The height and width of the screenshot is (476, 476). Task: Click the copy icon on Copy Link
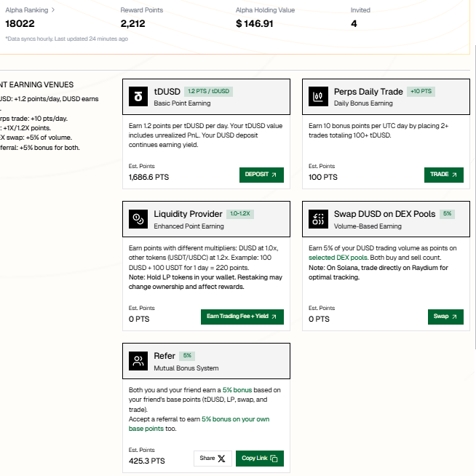(274, 459)
